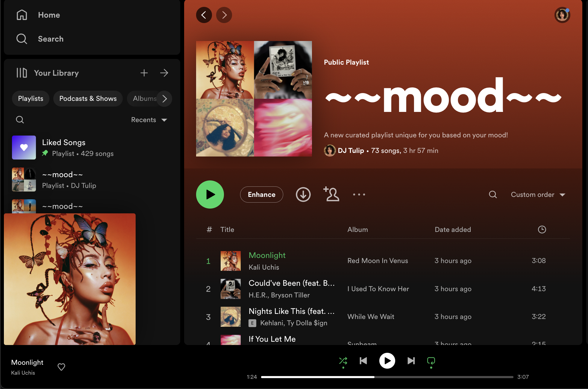Select the Could've Been track row

click(383, 289)
